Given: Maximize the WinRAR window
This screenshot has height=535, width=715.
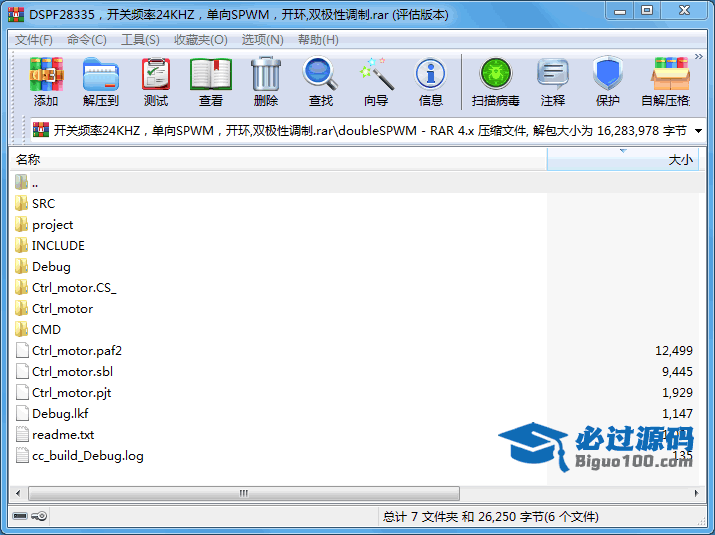Looking at the screenshot, I should tap(647, 11).
